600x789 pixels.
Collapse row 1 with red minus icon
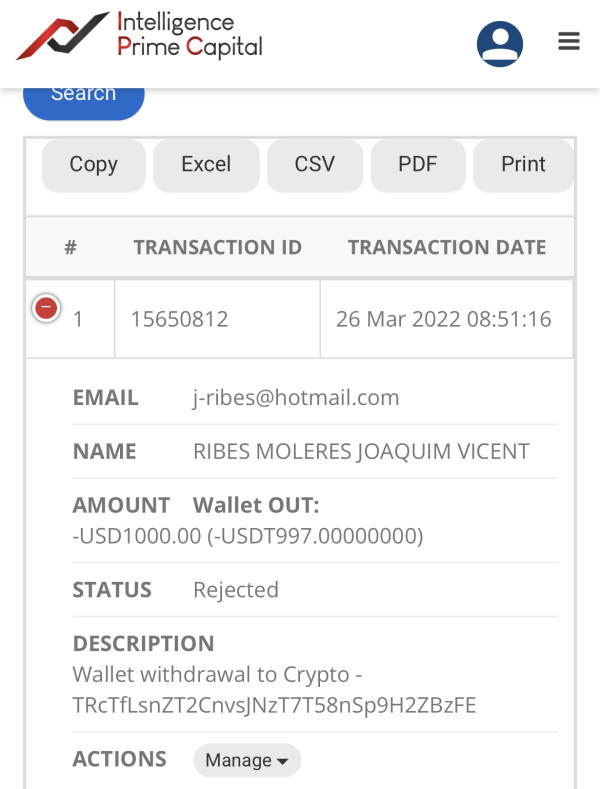(46, 309)
